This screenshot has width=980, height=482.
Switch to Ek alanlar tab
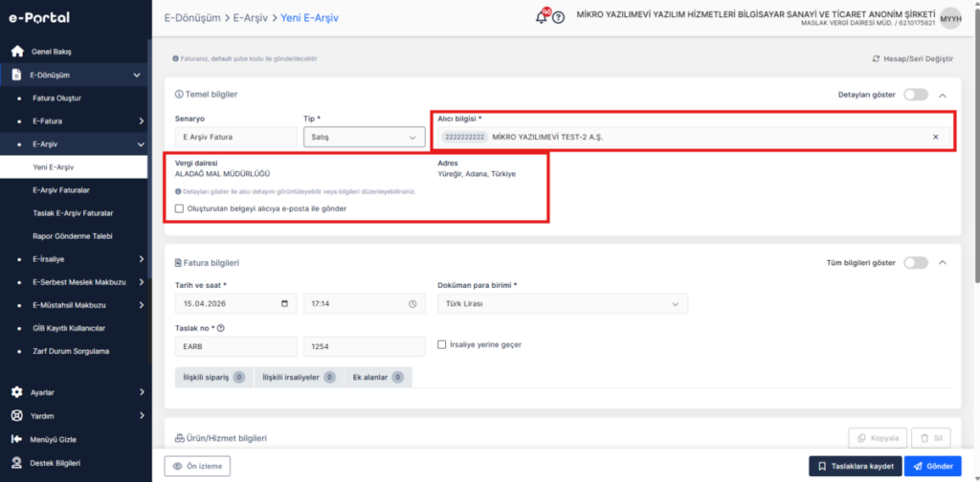pyautogui.click(x=377, y=377)
